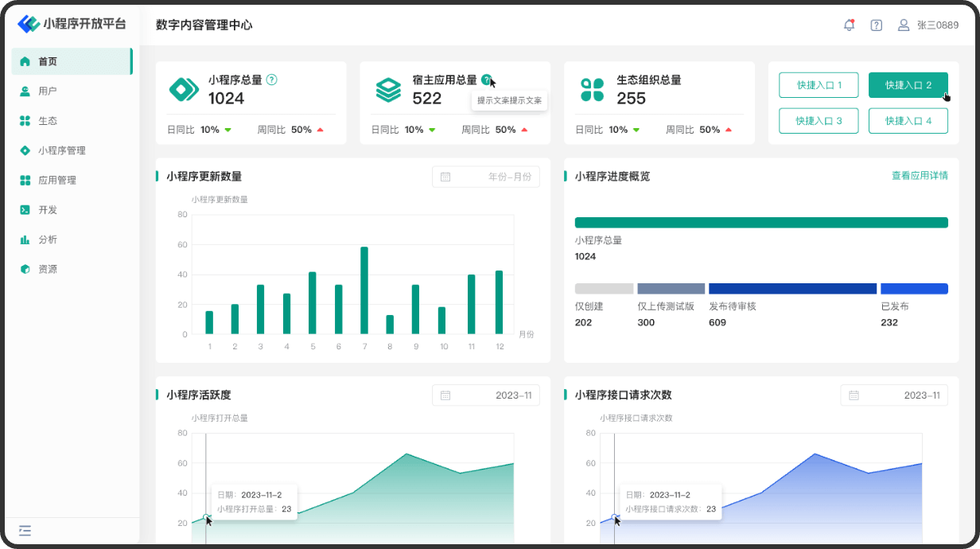Image resolution: width=980 pixels, height=549 pixels.
Task: Navigate to 分析 sidebar item
Action: [x=48, y=239]
